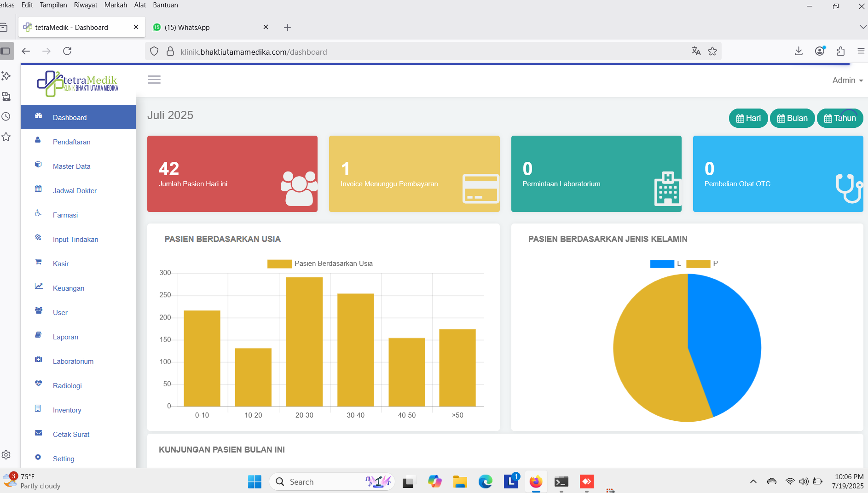The height and width of the screenshot is (493, 868).
Task: Show hidden system tray icons
Action: 753,482
